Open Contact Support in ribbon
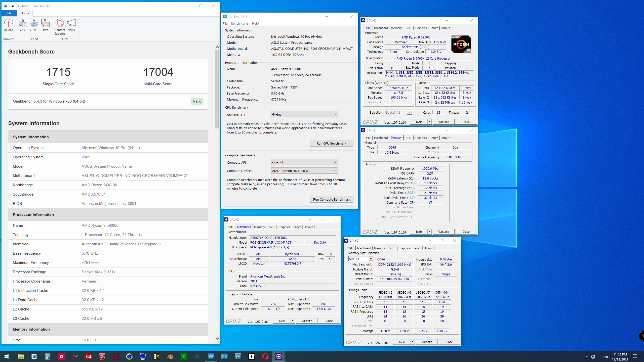644x362 pixels. tap(60, 27)
